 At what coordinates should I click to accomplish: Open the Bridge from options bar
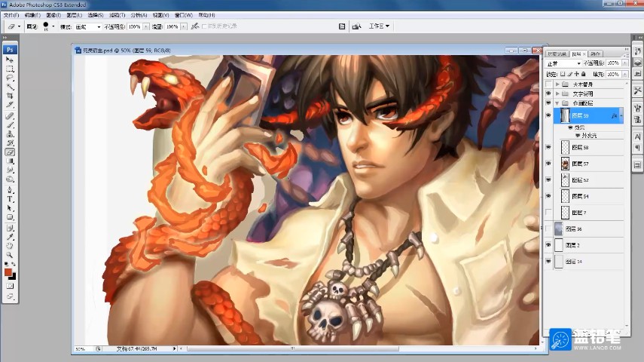point(356,26)
